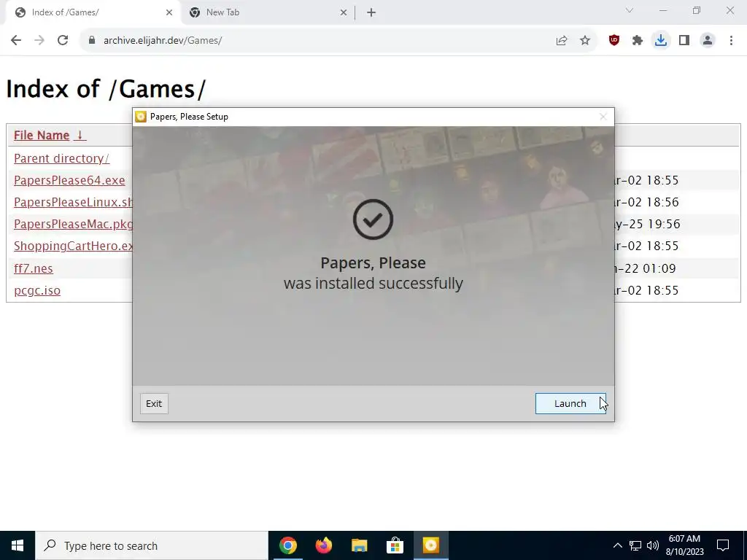Download ff7.nes
This screenshot has width=747, height=560.
click(34, 268)
